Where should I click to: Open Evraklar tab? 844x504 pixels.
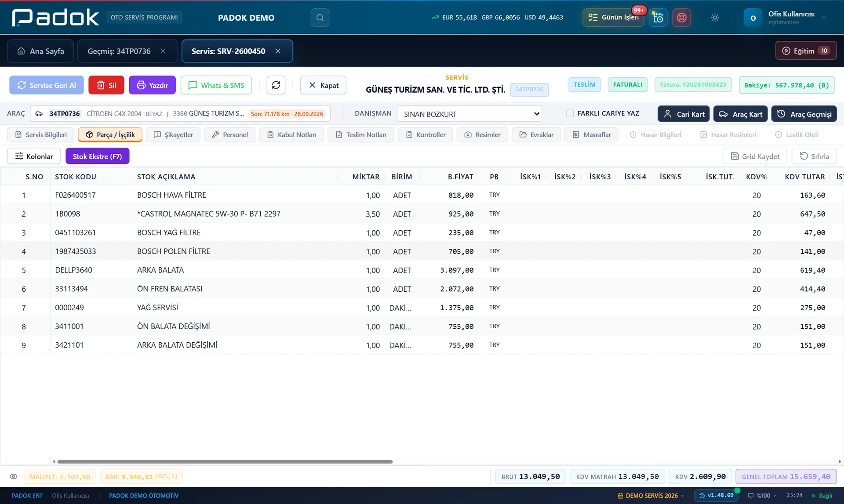coord(536,134)
